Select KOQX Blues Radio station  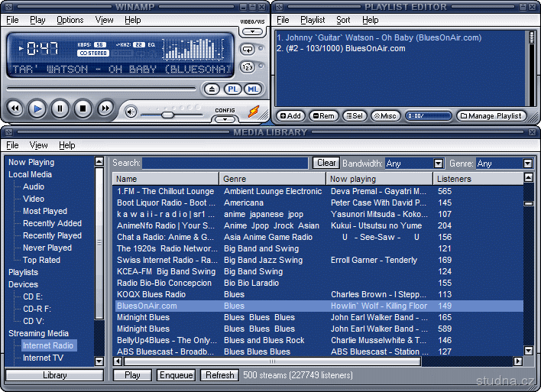pos(319,294)
